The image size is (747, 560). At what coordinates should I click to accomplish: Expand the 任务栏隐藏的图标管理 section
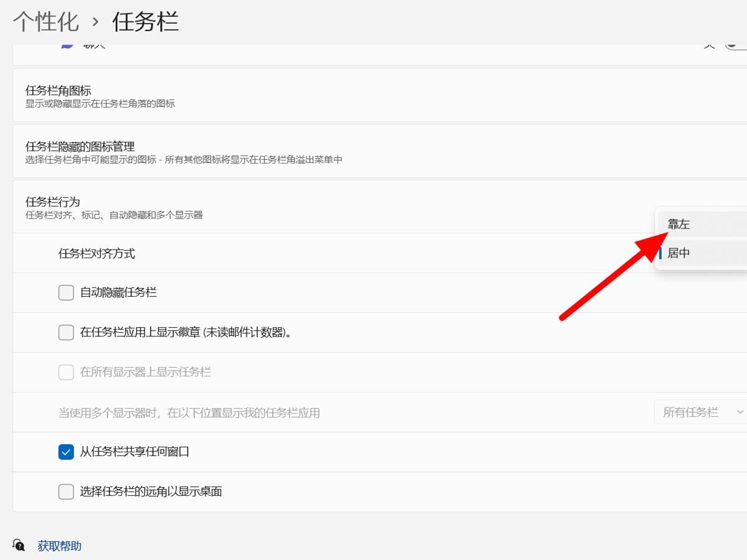click(x=374, y=151)
